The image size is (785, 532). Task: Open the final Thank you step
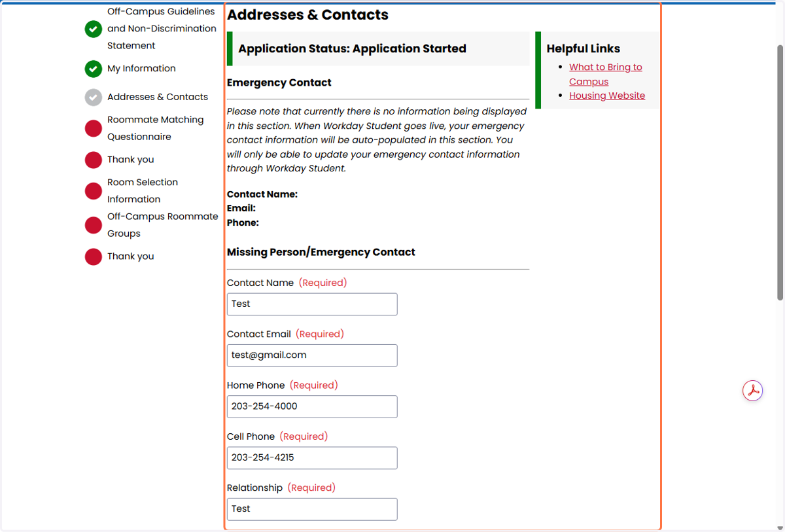(x=131, y=257)
